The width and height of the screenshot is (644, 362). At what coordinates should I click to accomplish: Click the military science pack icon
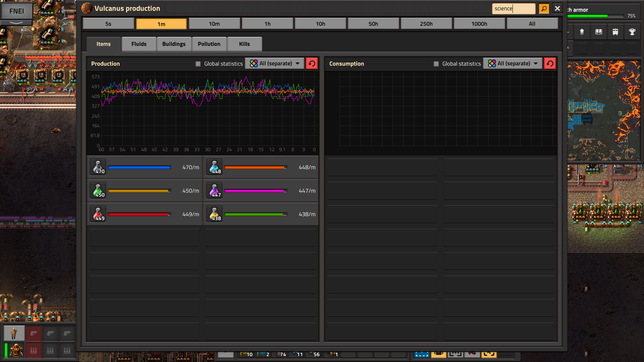click(98, 167)
